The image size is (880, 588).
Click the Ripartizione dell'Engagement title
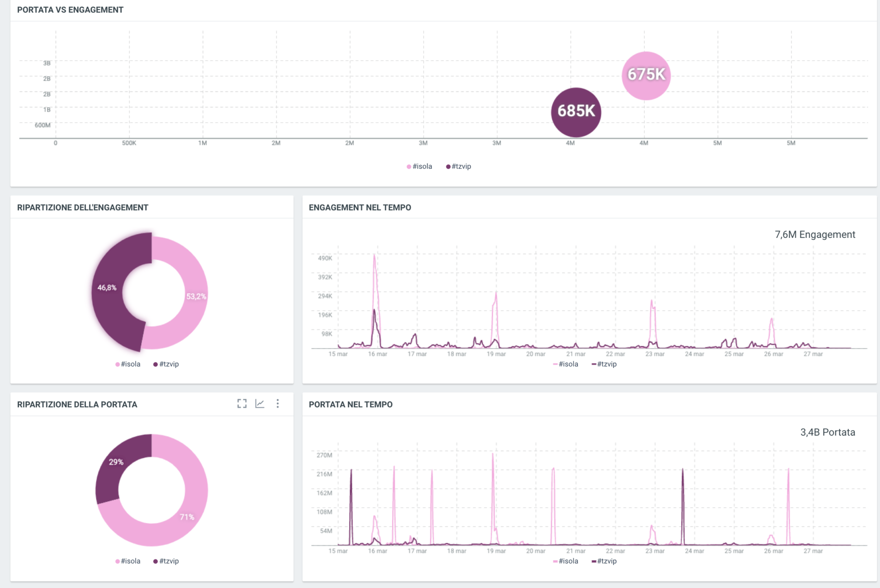[82, 208]
